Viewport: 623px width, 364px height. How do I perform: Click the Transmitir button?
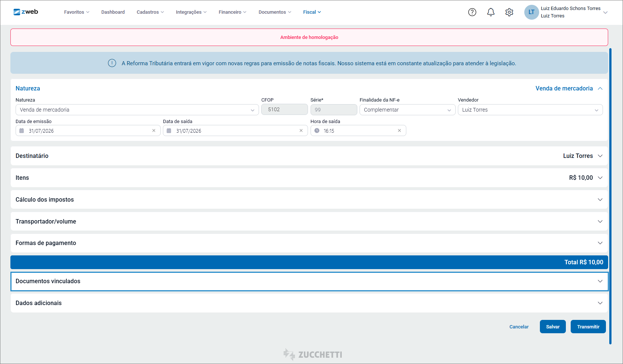pyautogui.click(x=588, y=327)
